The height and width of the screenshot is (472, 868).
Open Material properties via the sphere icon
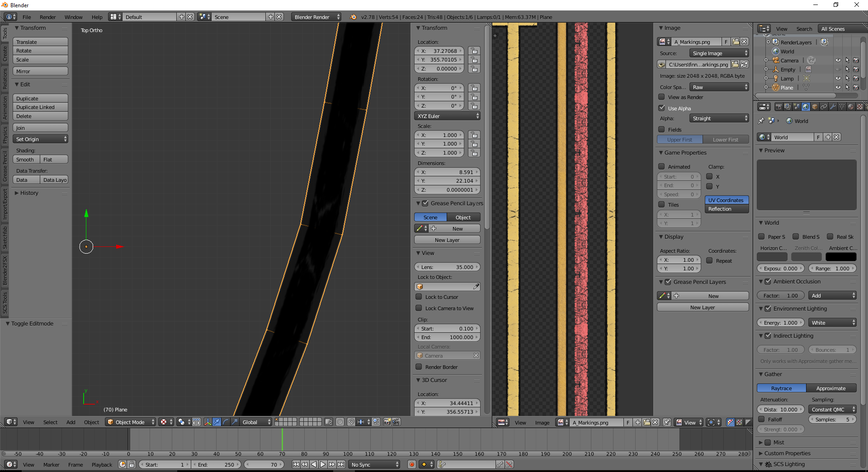click(852, 107)
